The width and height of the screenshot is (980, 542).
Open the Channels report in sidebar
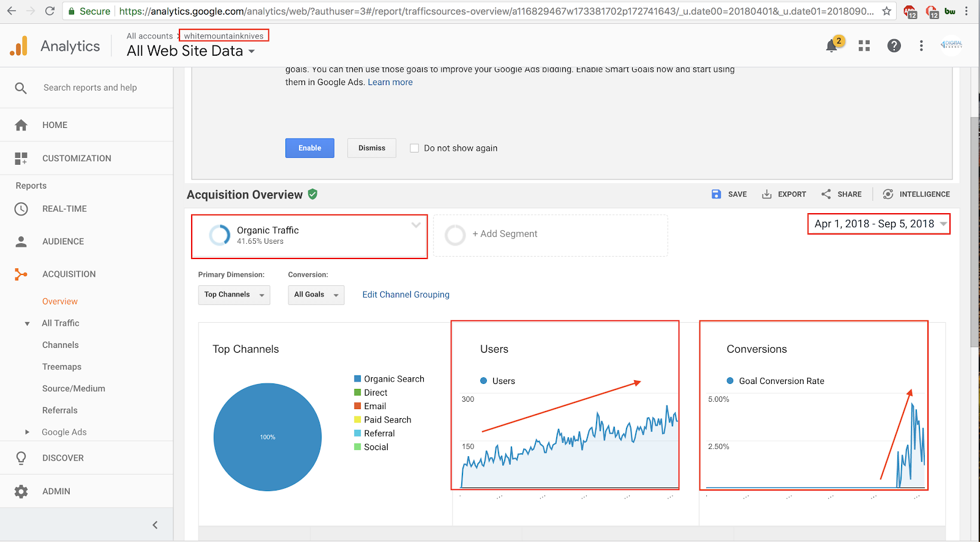60,345
